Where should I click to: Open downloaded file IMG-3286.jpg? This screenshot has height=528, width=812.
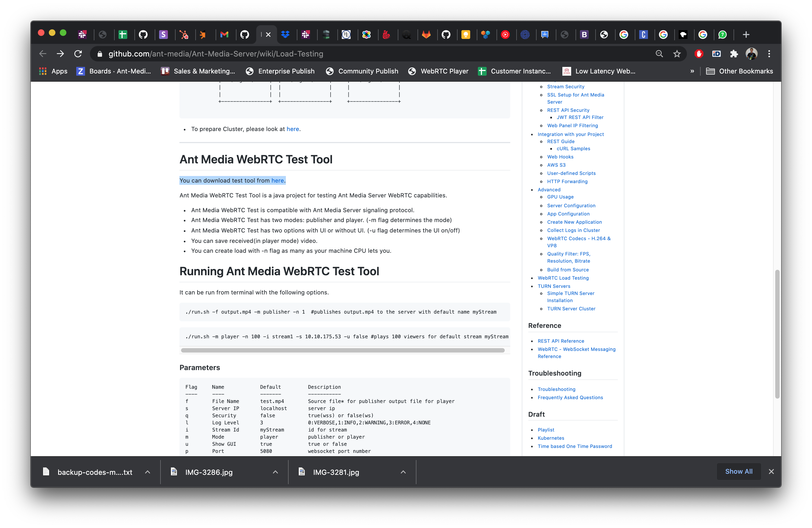(209, 472)
